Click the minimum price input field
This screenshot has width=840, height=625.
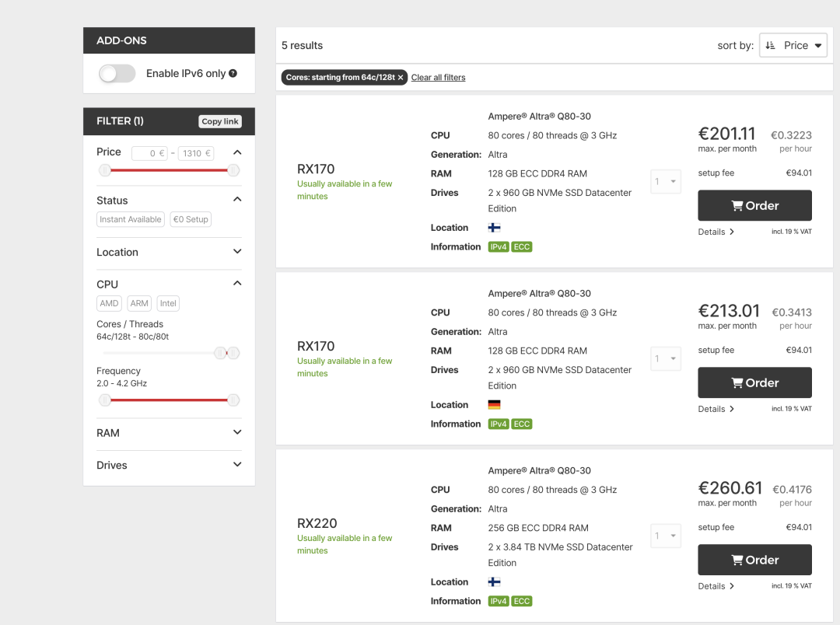(149, 153)
